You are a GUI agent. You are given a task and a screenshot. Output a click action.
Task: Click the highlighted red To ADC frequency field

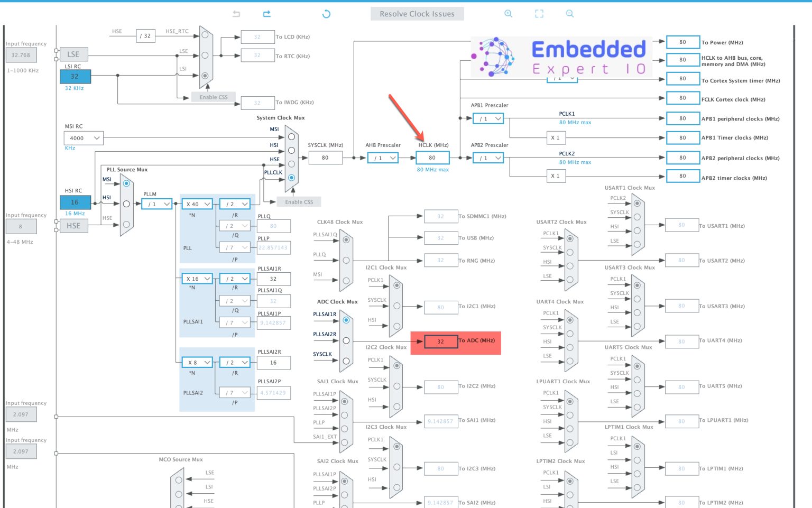441,342
